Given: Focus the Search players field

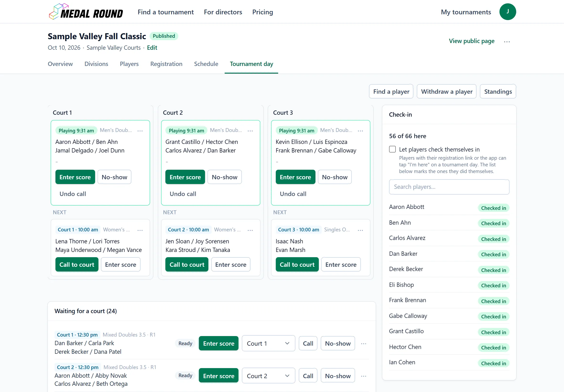Looking at the screenshot, I should point(449,187).
